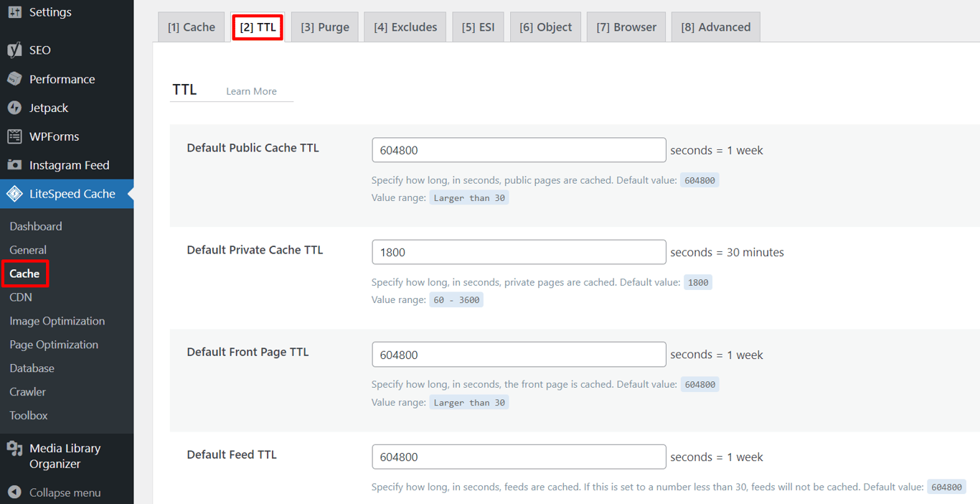Open the ESI settings tab
This screenshot has height=504, width=980.
[x=478, y=26]
